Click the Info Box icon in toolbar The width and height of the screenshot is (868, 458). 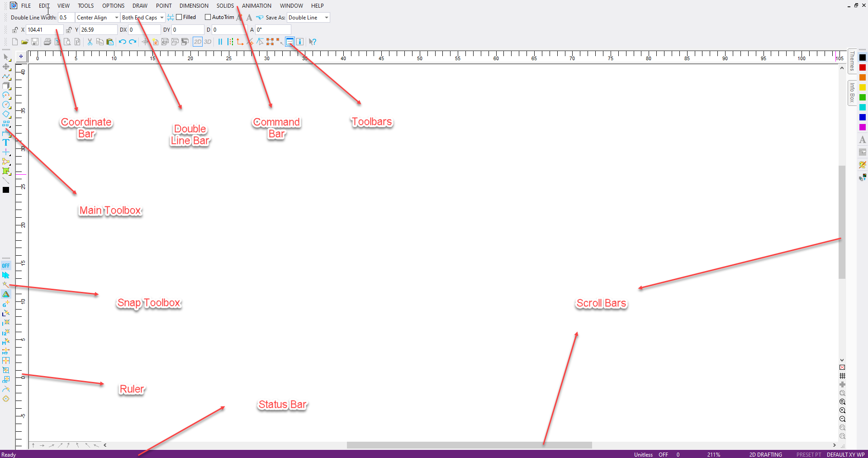click(x=299, y=42)
